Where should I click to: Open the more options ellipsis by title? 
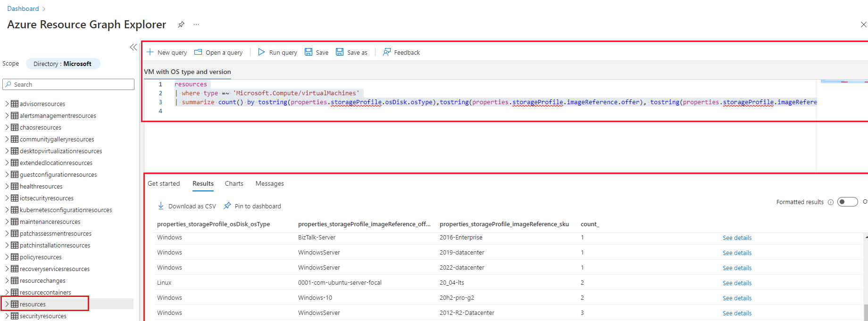point(196,25)
